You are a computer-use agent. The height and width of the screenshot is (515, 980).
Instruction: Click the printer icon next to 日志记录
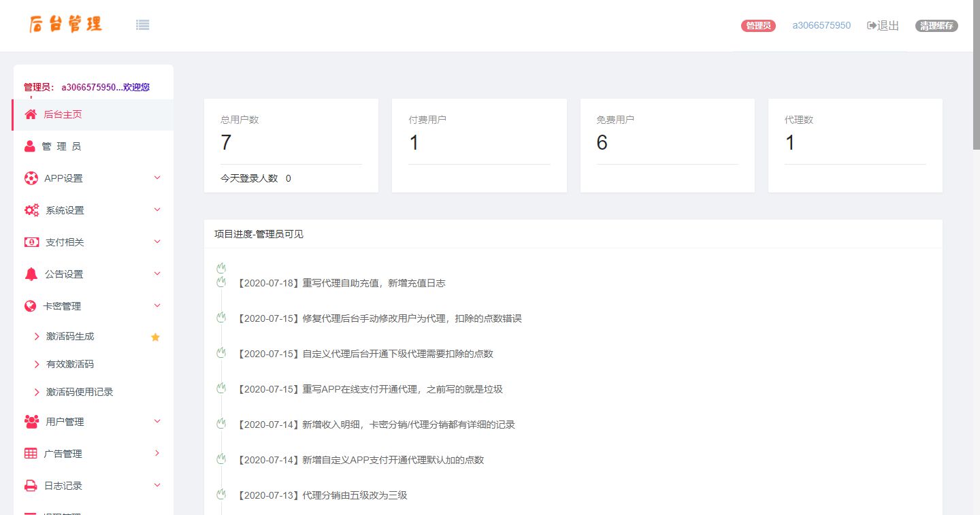click(x=31, y=485)
